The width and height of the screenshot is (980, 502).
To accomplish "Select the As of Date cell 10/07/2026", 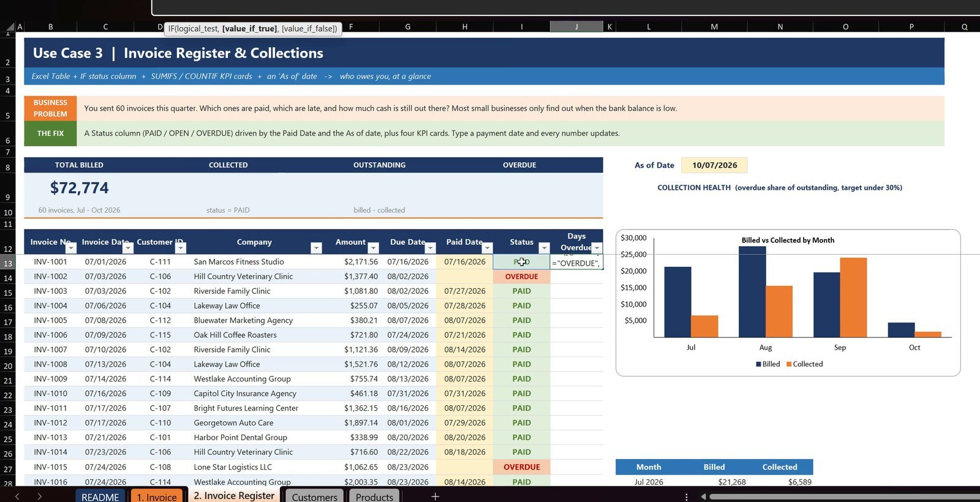I will click(714, 165).
